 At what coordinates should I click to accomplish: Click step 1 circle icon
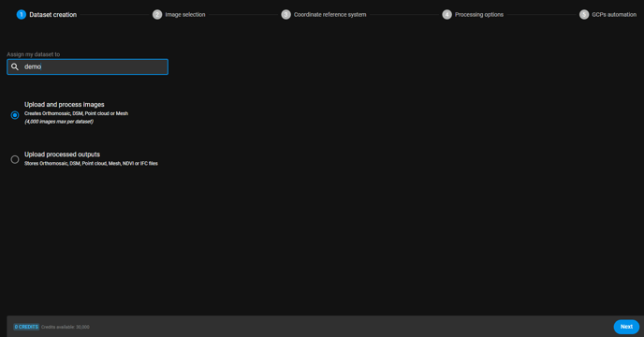coord(22,14)
